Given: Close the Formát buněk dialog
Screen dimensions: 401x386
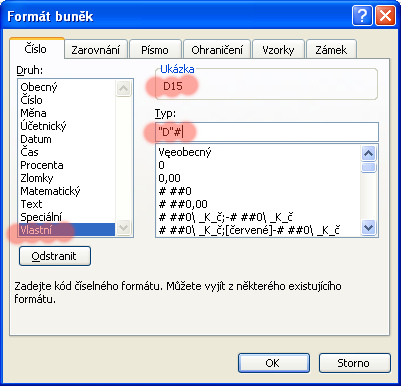Looking at the screenshot, I should 385,16.
